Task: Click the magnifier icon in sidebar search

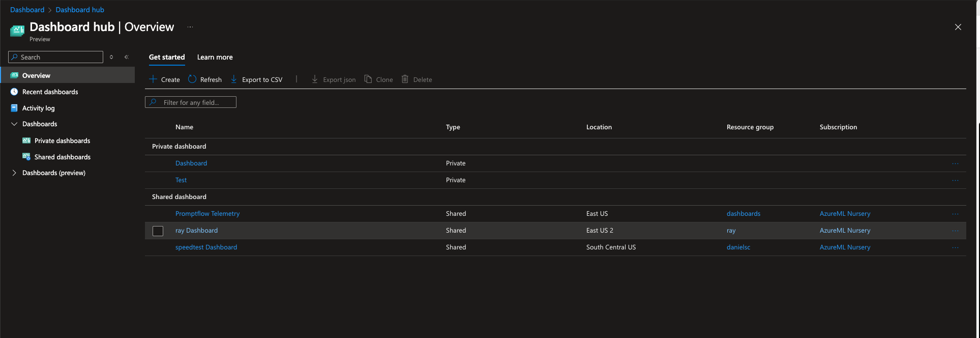Action: pyautogui.click(x=15, y=57)
